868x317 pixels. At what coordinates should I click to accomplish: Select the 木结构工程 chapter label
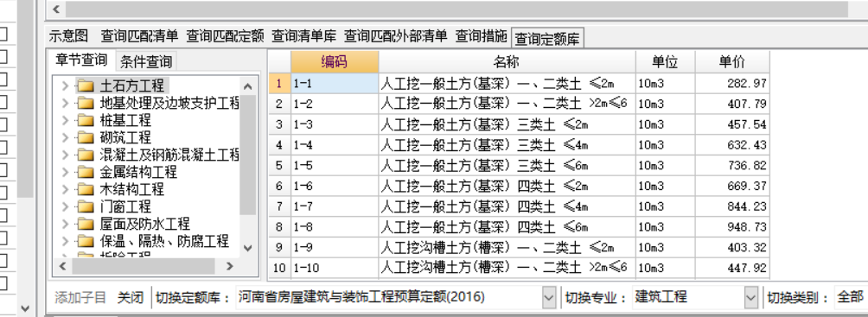(x=131, y=189)
